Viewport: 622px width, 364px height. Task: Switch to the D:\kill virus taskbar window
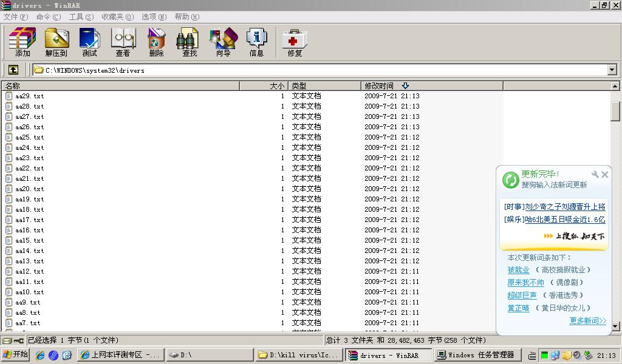pos(299,355)
